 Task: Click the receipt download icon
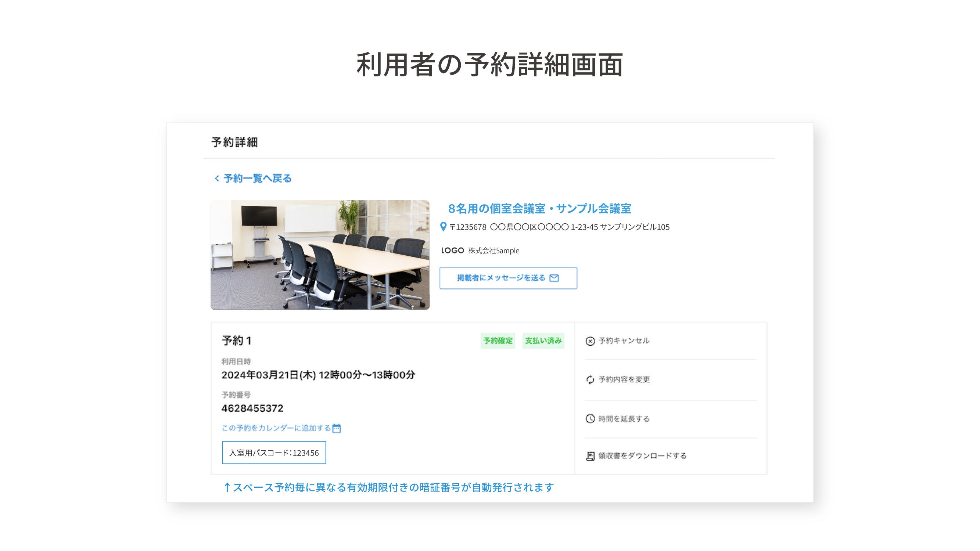point(590,456)
